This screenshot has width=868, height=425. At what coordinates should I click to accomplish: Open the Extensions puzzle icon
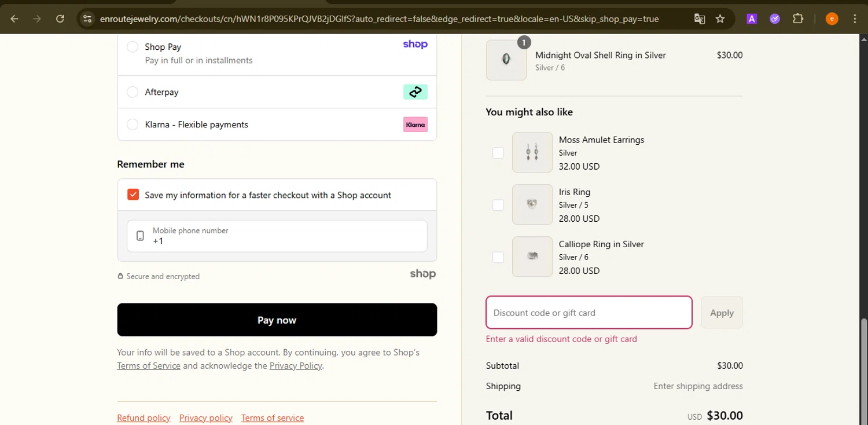pos(798,19)
